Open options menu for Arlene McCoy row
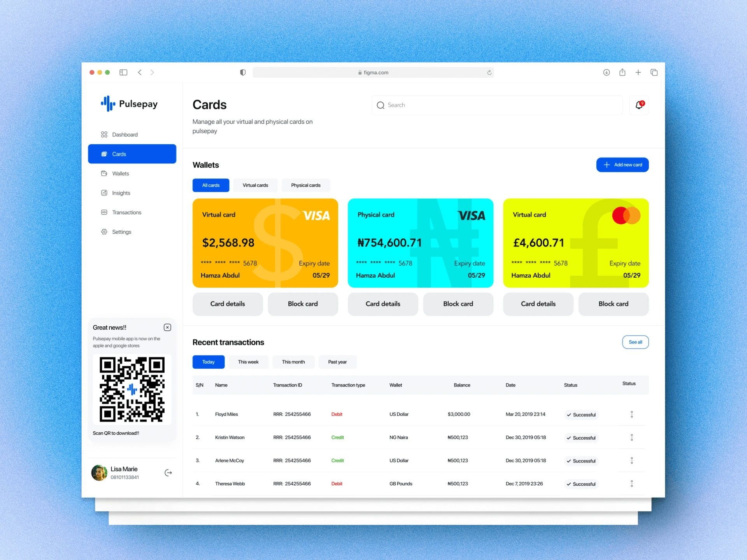The height and width of the screenshot is (560, 747). 632,460
